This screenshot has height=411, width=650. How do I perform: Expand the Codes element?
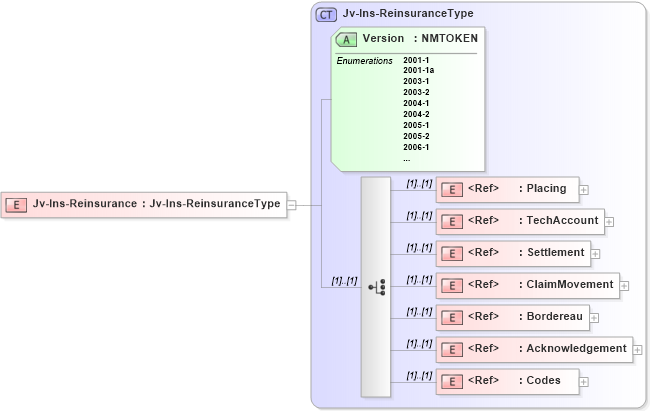coord(584,382)
